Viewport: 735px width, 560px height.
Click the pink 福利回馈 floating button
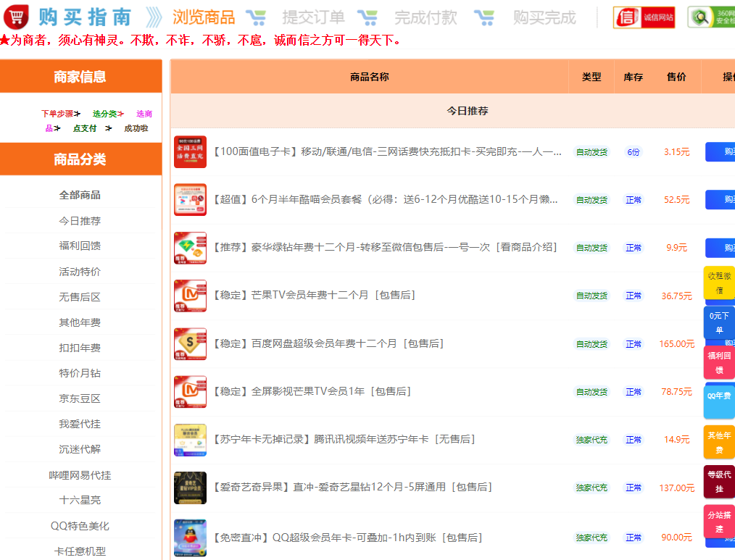(719, 363)
